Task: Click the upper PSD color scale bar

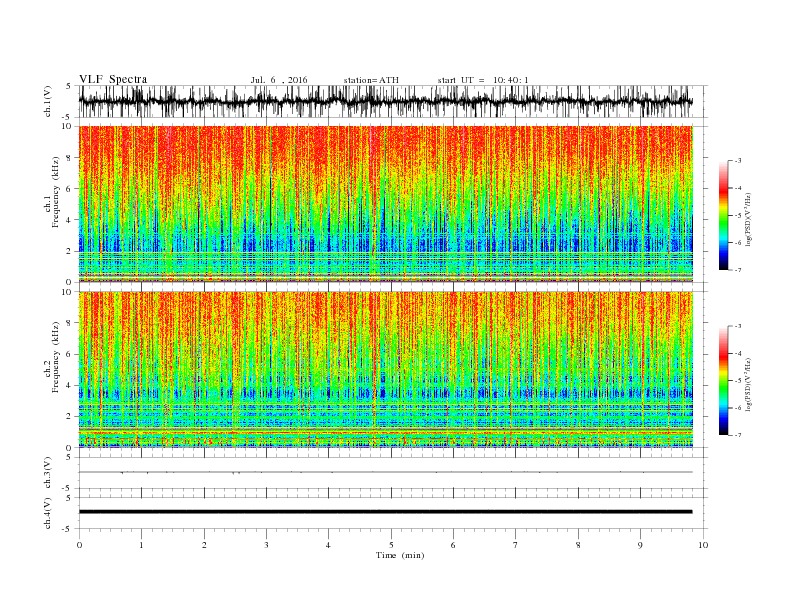Action: [x=723, y=215]
